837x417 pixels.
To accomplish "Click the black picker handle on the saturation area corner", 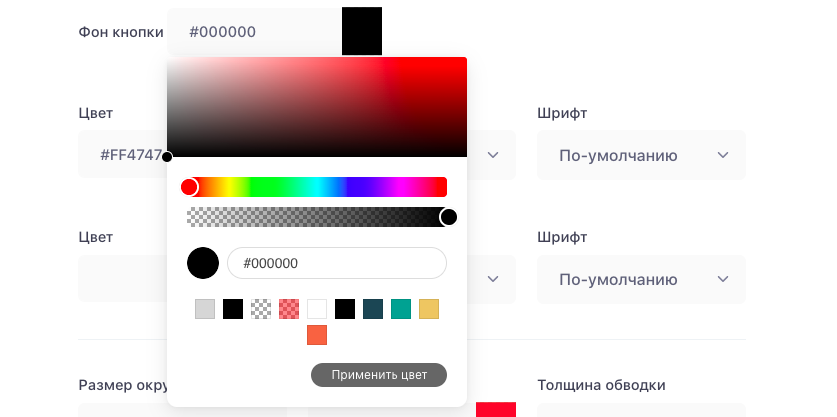I will coord(167,157).
